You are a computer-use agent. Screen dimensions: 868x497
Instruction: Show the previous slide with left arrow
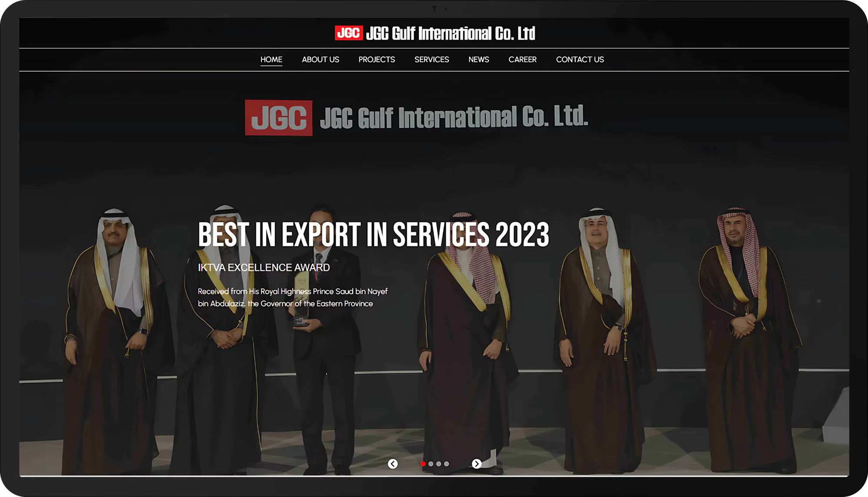(x=393, y=464)
